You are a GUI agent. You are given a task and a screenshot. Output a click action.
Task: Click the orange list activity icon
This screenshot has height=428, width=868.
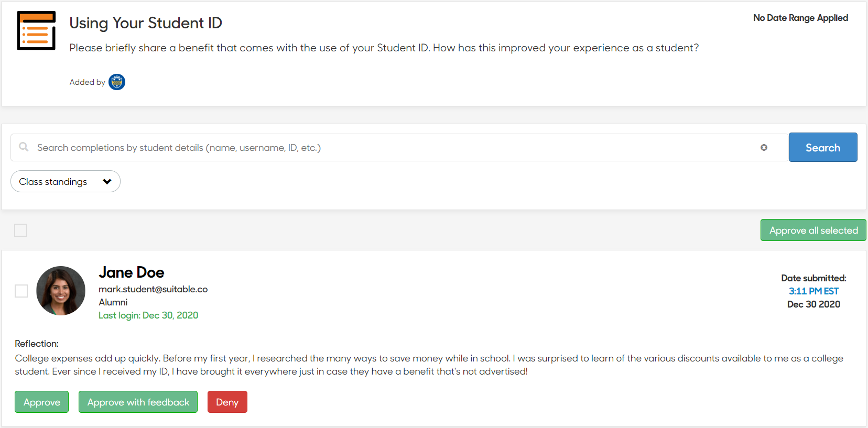pyautogui.click(x=36, y=31)
